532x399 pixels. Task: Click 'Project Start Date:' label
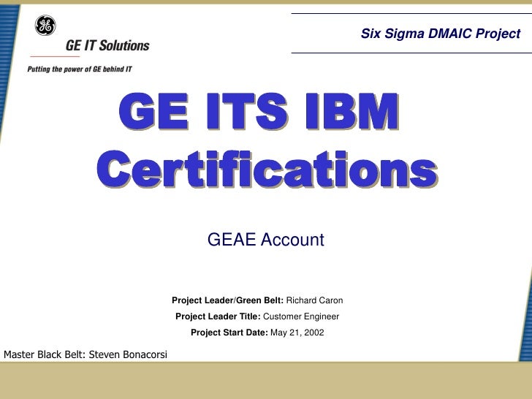click(229, 332)
